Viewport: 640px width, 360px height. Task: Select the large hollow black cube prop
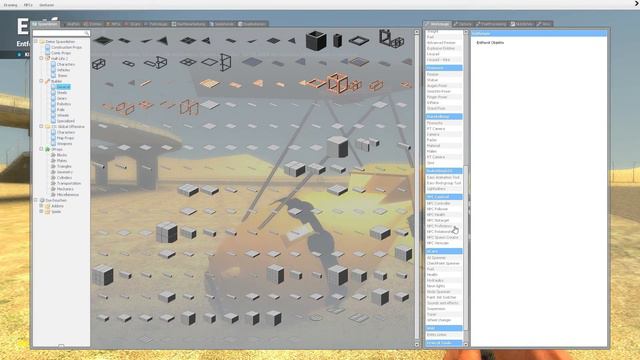(x=316, y=40)
